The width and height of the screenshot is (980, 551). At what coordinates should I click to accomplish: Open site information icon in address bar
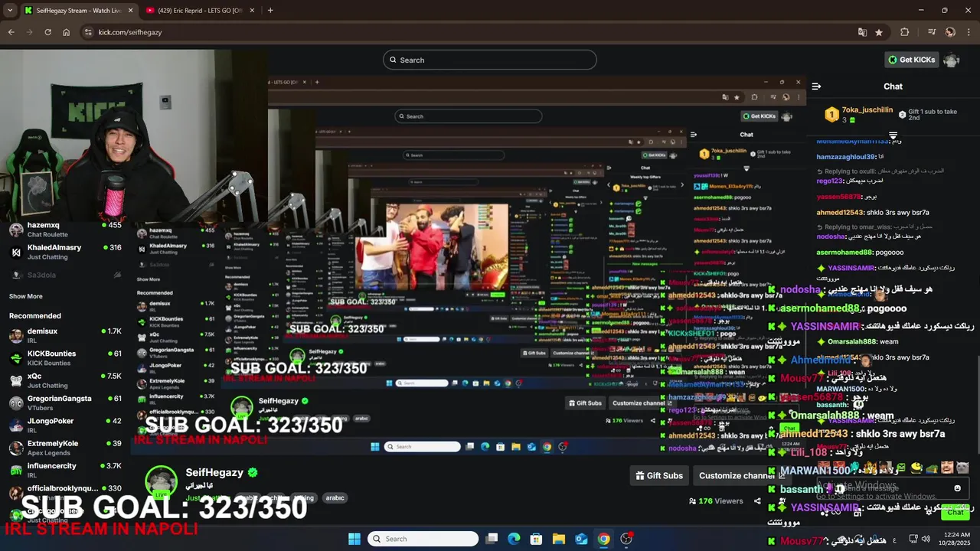pos(88,32)
